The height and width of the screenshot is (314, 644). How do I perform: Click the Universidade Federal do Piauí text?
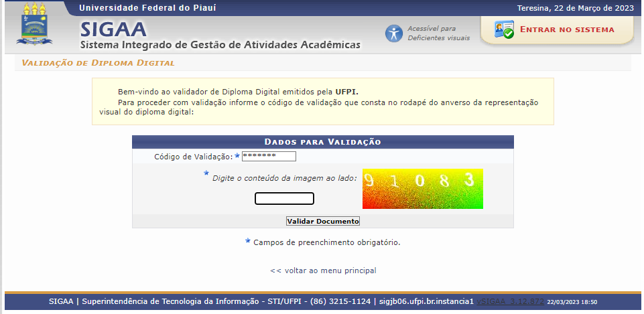[x=147, y=8]
